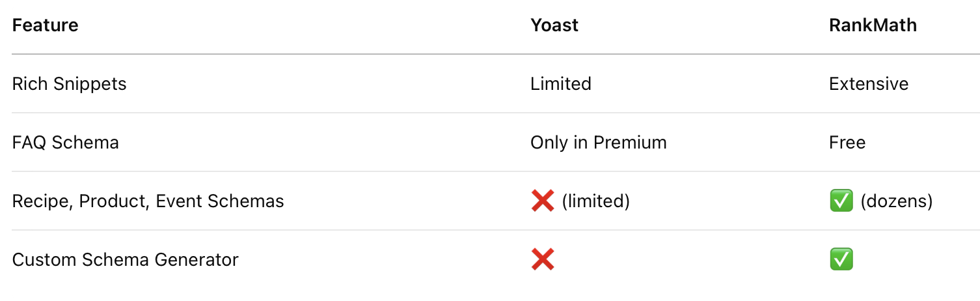Click the "Extensive" value under RankMath

click(x=869, y=84)
